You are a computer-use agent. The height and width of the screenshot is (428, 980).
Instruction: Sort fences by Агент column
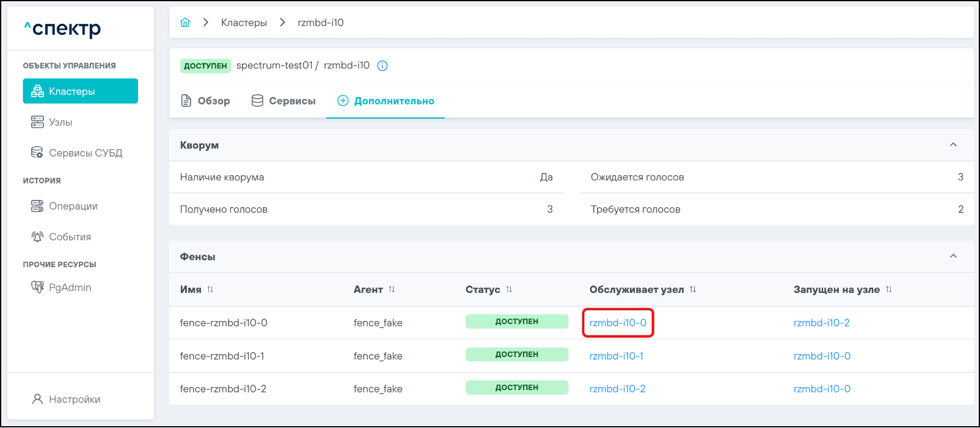pos(392,289)
